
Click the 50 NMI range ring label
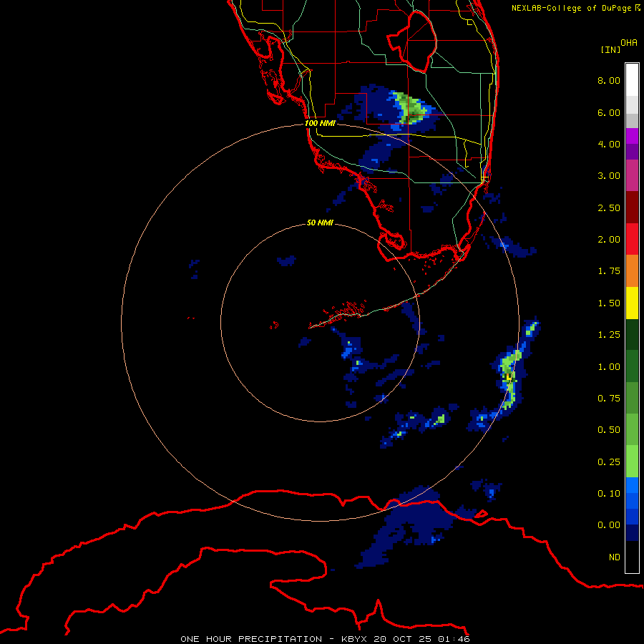[320, 223]
